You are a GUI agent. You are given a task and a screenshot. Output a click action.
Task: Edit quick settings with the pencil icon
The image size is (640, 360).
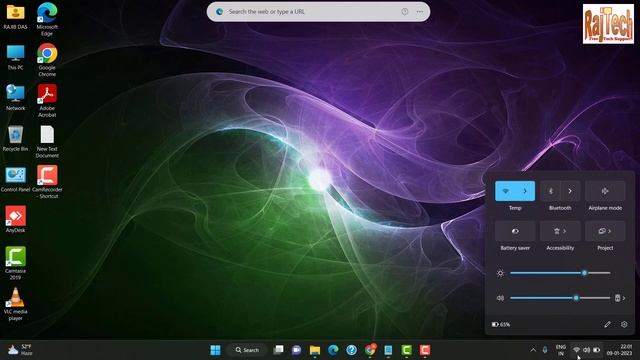pyautogui.click(x=607, y=324)
